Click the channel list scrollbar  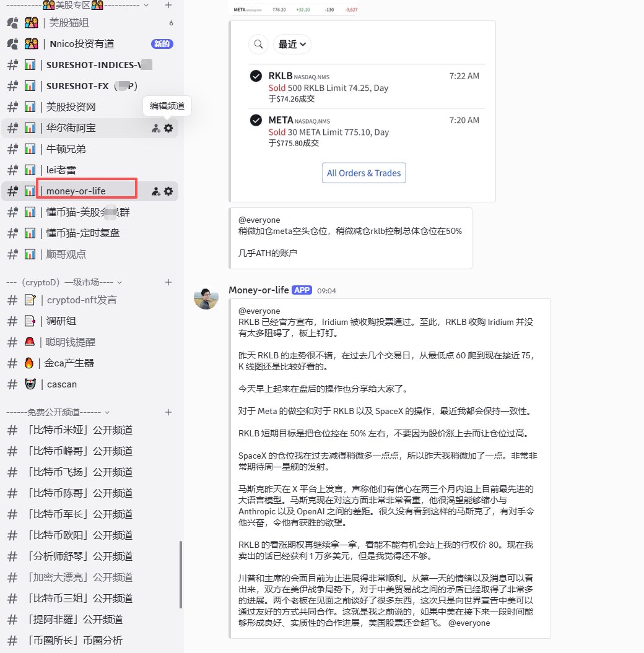[x=181, y=575]
